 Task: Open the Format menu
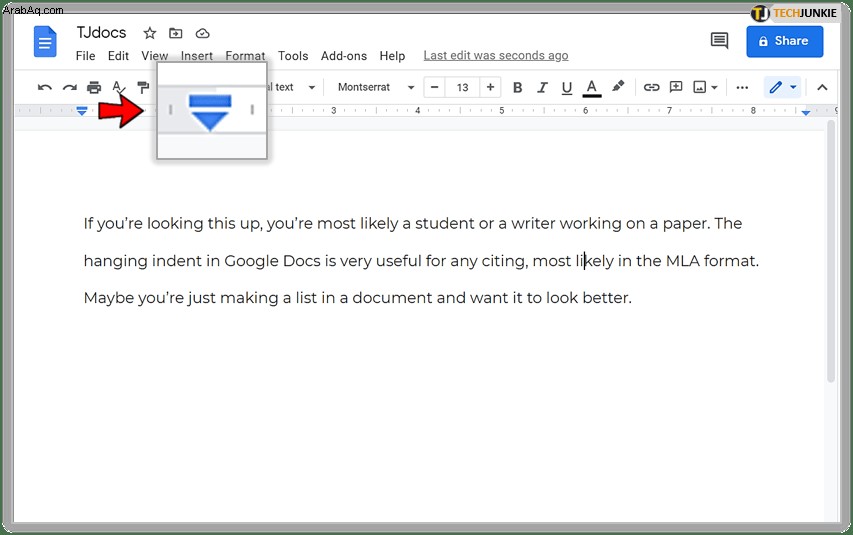(245, 56)
